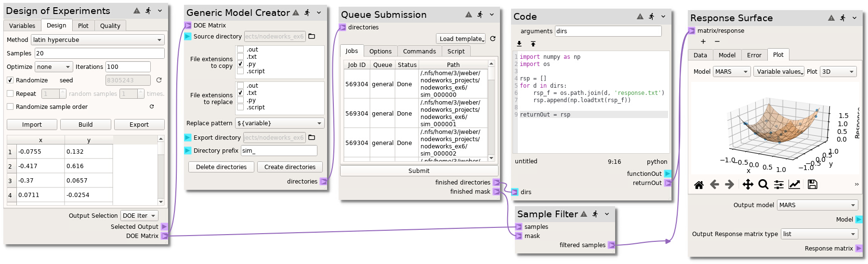Select the Pan tool in plot toolbar
Viewport: 868px width, 264px height.
pos(748,185)
